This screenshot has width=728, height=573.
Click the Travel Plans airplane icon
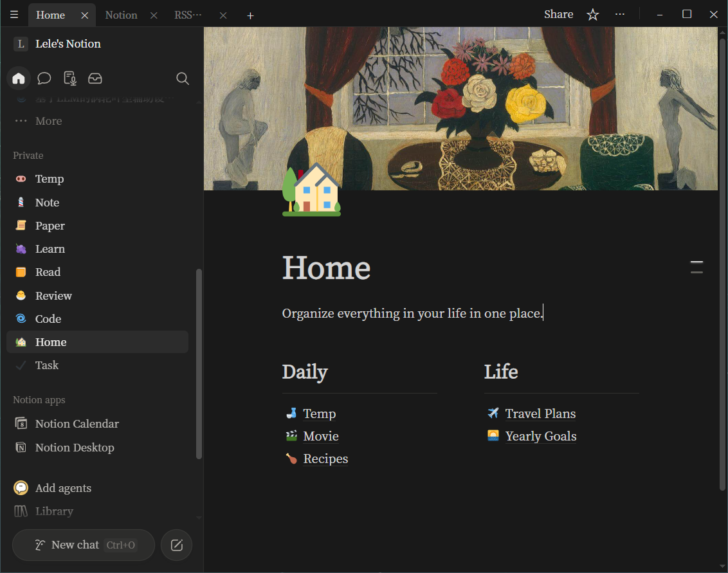(x=493, y=413)
